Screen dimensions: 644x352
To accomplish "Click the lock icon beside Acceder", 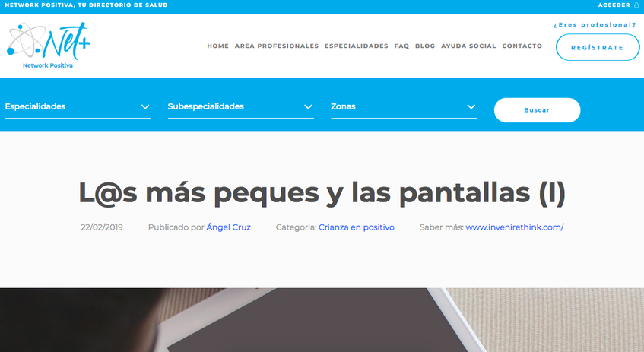I will click(636, 5).
